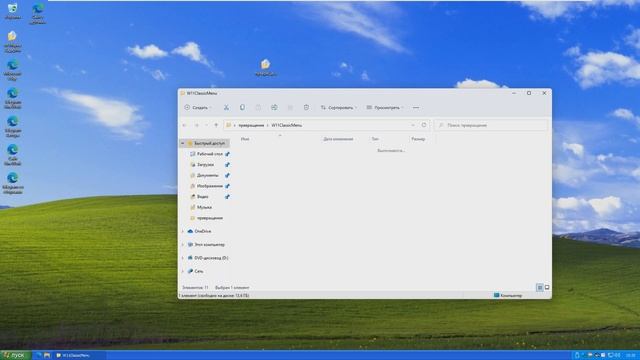Click Explorer icon in taskbar quick launch
The height and width of the screenshot is (360, 640).
[x=47, y=356]
